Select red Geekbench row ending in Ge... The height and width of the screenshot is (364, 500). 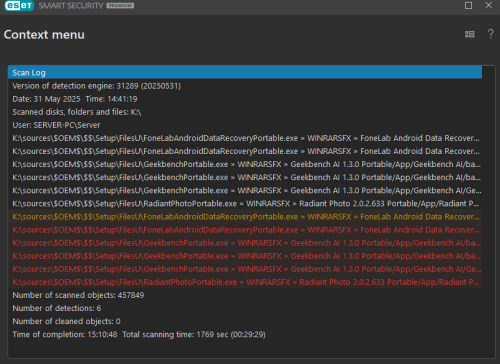[245, 269]
